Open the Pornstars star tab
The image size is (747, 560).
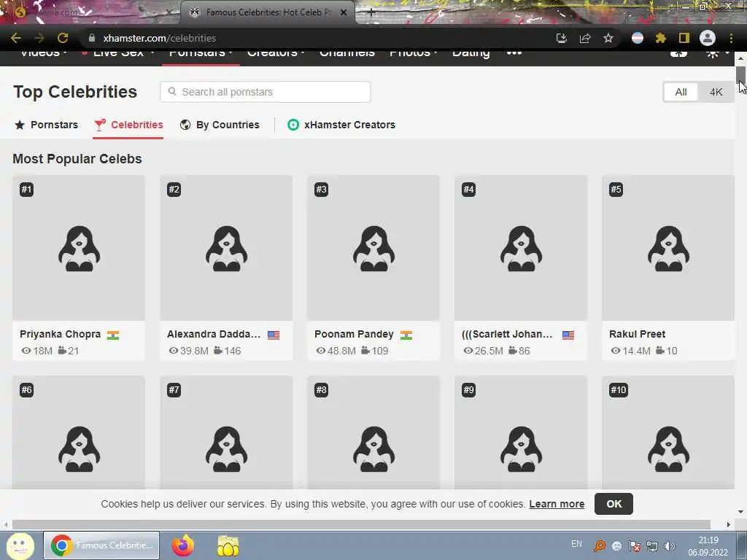coord(46,125)
